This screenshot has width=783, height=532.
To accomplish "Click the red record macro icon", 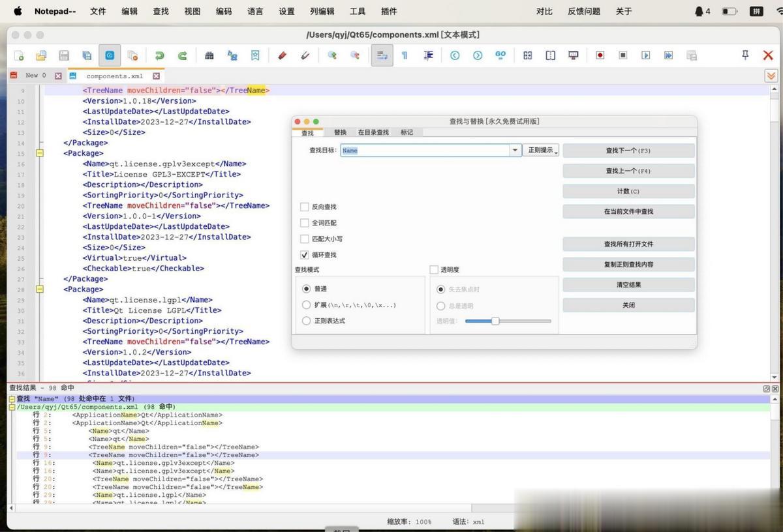I will 600,55.
